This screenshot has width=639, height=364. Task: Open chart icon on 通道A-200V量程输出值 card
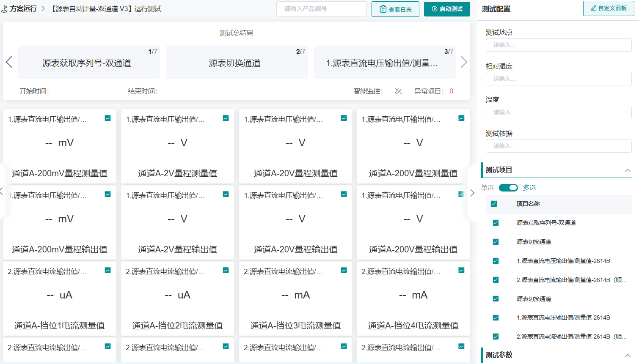[462, 194]
